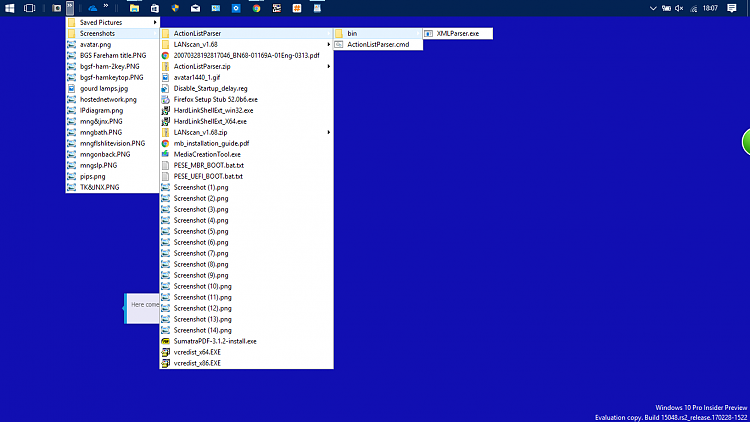Image resolution: width=750 pixels, height=422 pixels.
Task: Select XMLParser.exe in the bin submenu
Action: tap(457, 33)
